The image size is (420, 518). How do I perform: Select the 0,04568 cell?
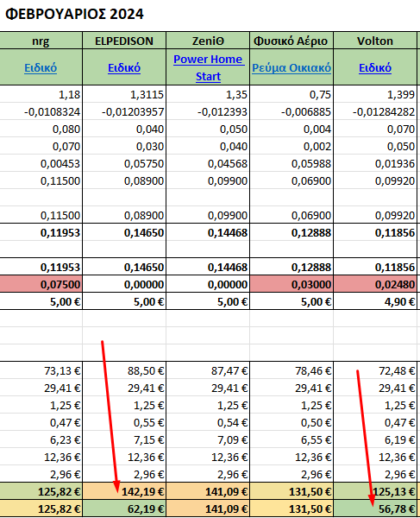click(208, 163)
